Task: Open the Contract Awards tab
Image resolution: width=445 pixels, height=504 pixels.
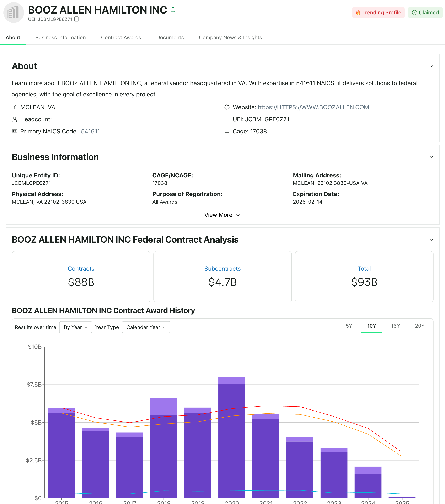Action: click(x=121, y=37)
